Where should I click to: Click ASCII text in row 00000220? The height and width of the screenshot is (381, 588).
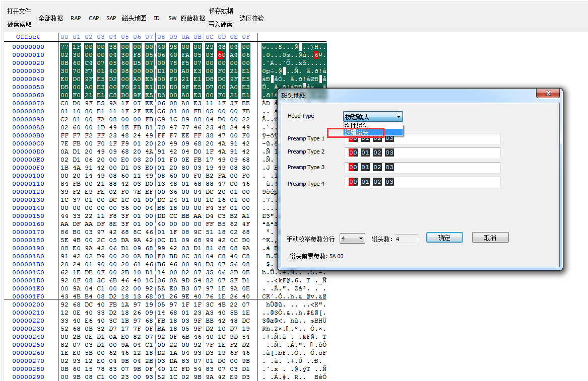click(294, 321)
